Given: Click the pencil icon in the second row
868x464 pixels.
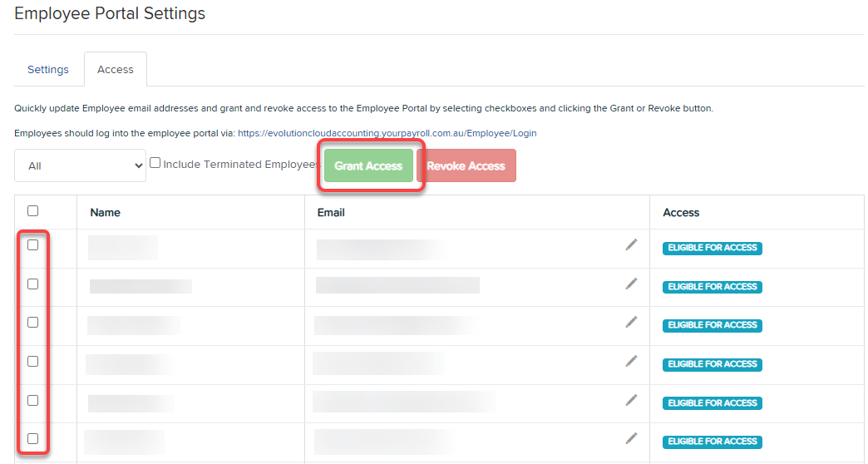Looking at the screenshot, I should point(631,284).
